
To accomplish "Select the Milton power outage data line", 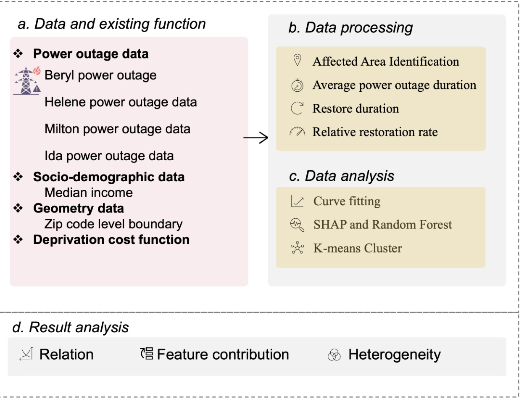I will tap(117, 129).
